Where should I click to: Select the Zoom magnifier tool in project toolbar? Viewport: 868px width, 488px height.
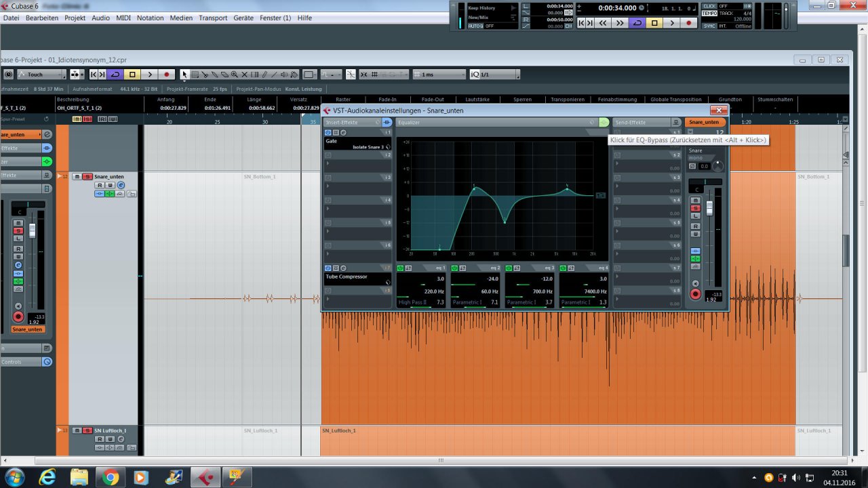pos(235,75)
